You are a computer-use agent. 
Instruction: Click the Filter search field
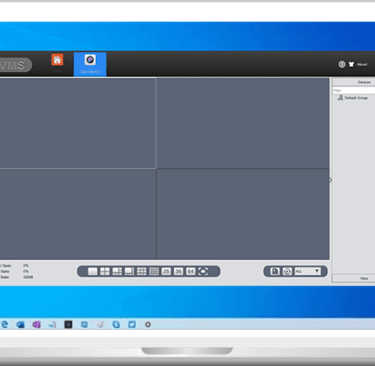coord(354,90)
